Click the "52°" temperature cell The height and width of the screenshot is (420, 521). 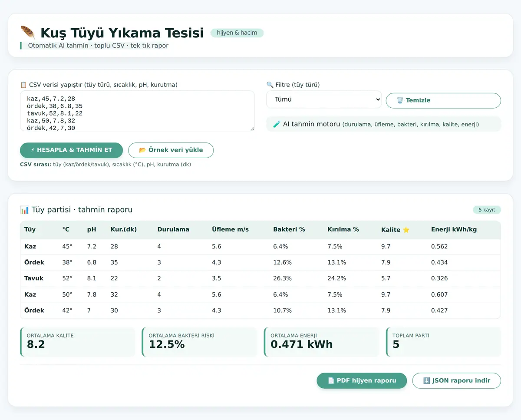tap(67, 278)
